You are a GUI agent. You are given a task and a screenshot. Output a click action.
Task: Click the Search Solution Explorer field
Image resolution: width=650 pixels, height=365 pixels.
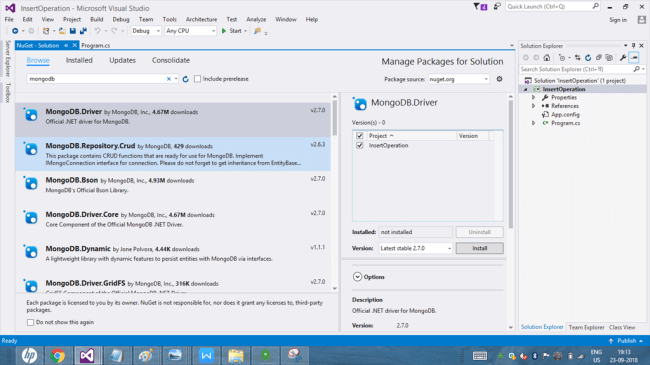pos(582,69)
